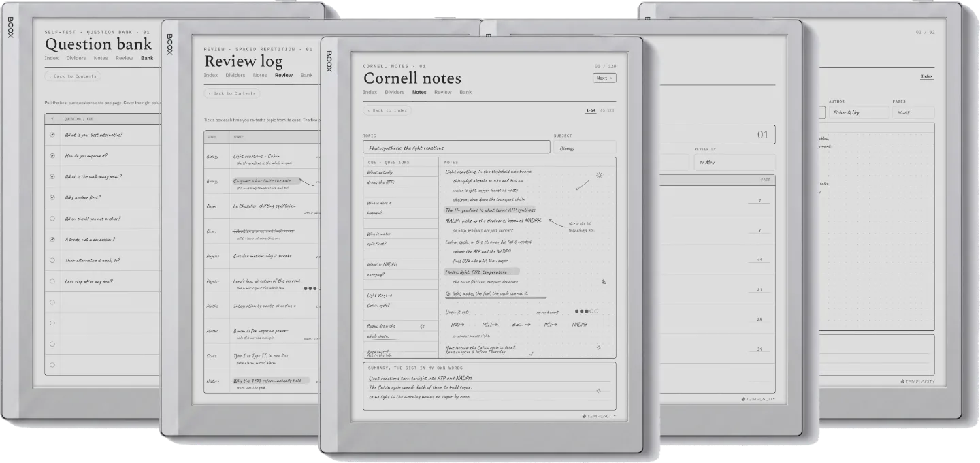Click the 'Binomial for negative powers' Maths row
The width and height of the screenshot is (980, 463).
pyautogui.click(x=262, y=331)
